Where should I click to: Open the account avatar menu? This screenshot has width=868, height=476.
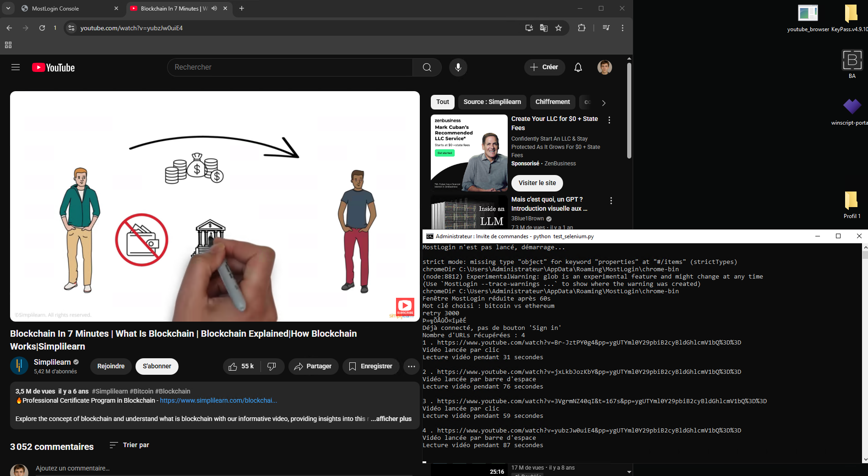[x=605, y=67]
